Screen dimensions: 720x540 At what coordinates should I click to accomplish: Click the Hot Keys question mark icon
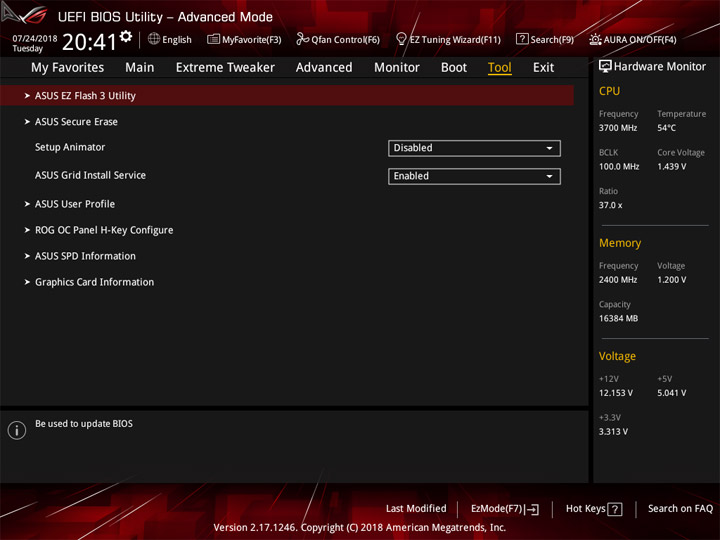tap(614, 509)
